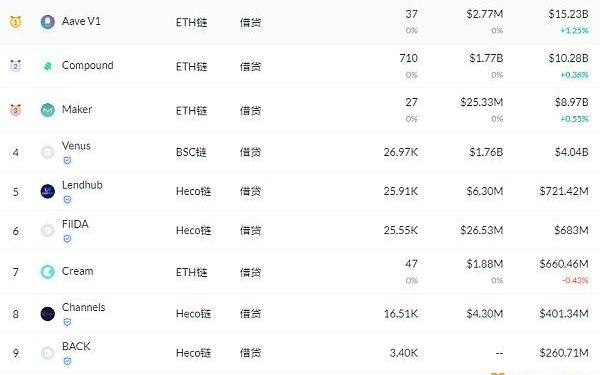Click the $15.23B value for Aave V1
The image size is (600, 375).
568,14
